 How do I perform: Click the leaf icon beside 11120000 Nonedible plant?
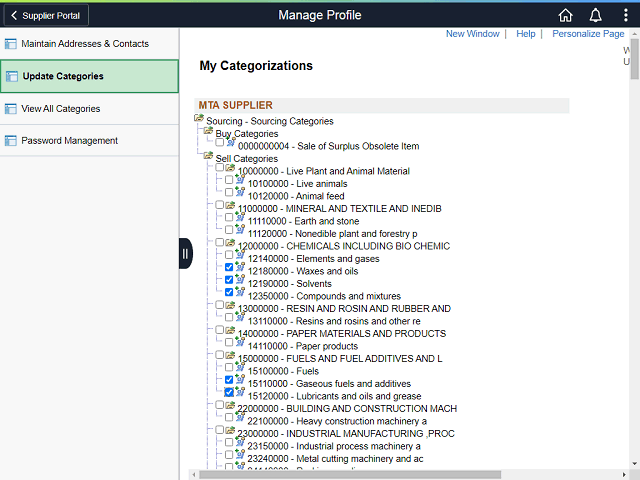(x=240, y=229)
